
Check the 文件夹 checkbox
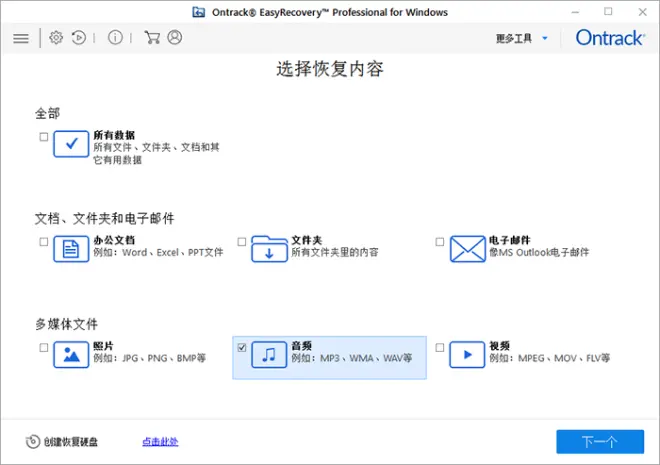(x=242, y=242)
